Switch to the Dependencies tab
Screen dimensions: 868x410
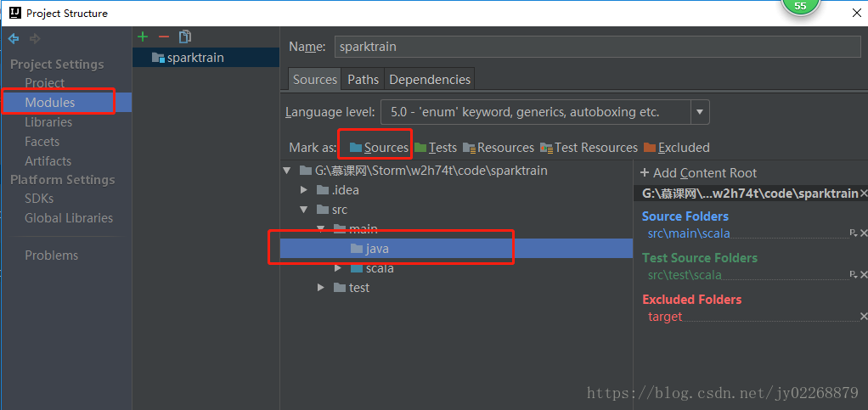tap(430, 80)
